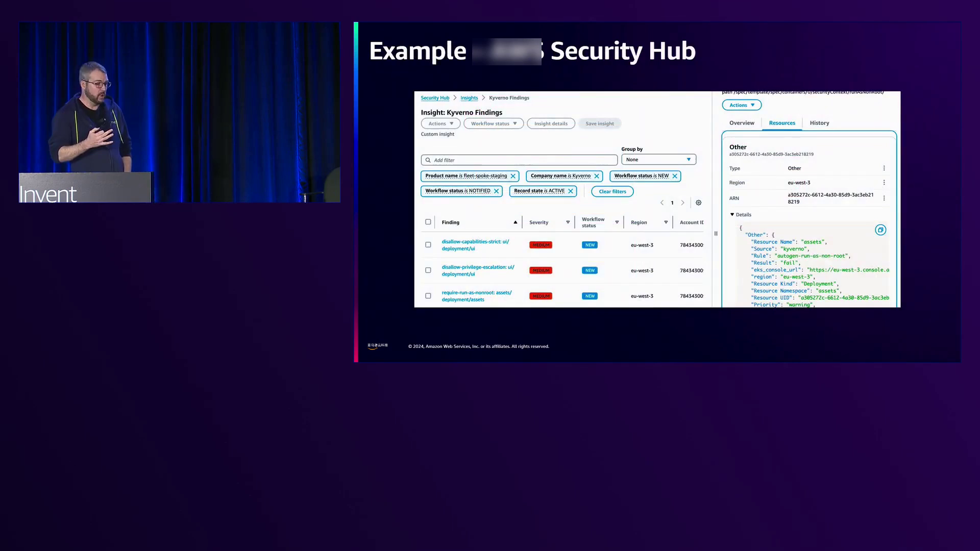Screen dimensions: 980x551
Task: Click the Insight details button
Action: click(x=551, y=123)
